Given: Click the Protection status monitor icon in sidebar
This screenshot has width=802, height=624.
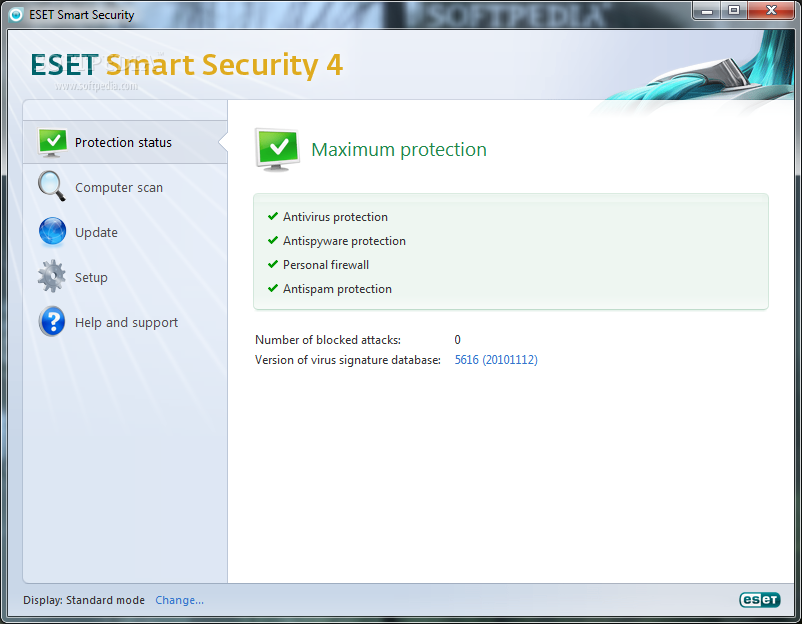Looking at the screenshot, I should click(52, 142).
